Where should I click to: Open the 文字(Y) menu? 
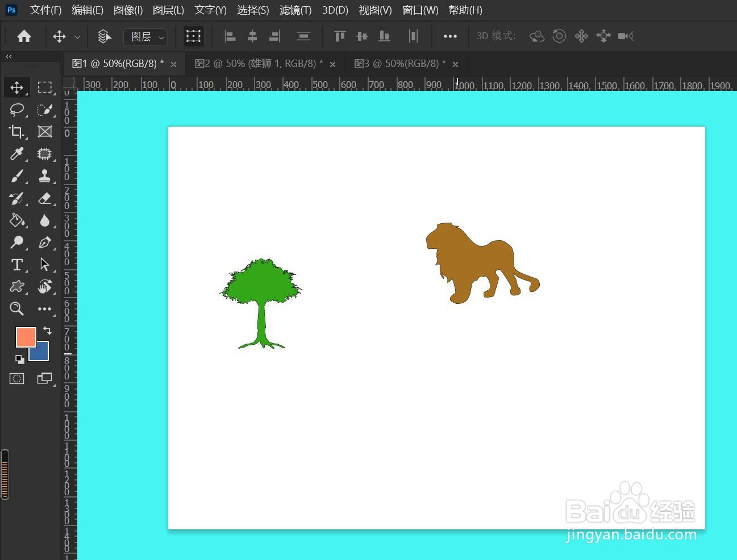[x=210, y=10]
